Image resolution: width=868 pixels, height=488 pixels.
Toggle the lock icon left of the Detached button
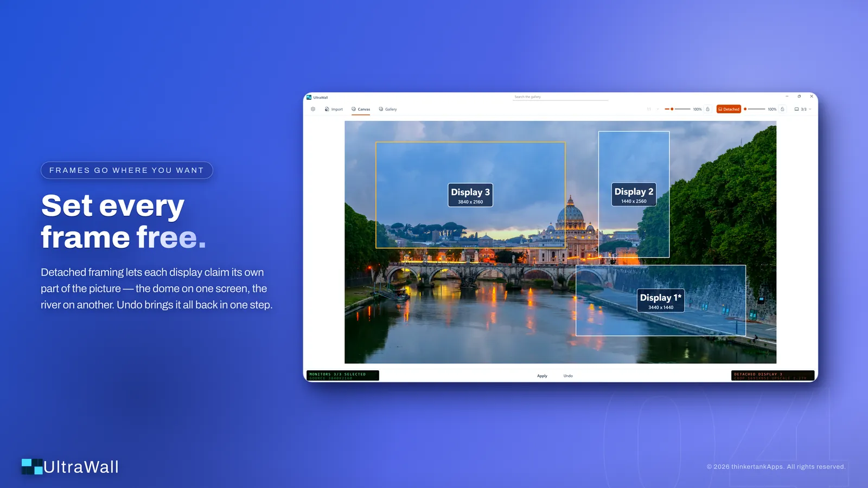coord(707,109)
